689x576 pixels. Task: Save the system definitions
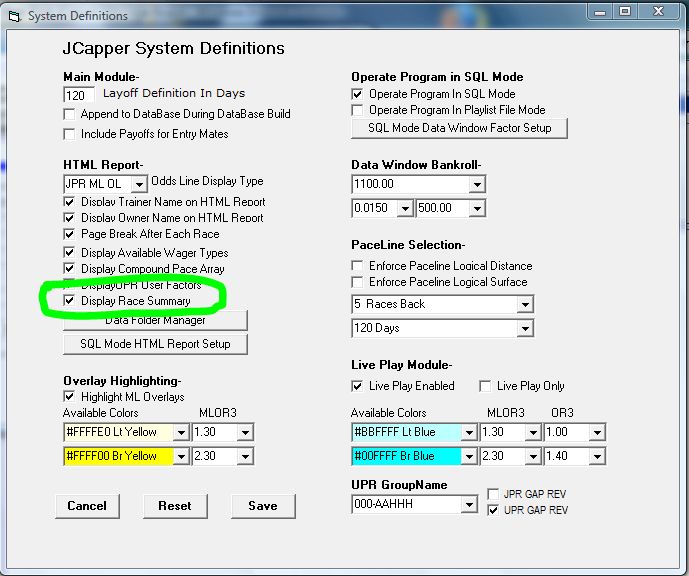tap(263, 506)
